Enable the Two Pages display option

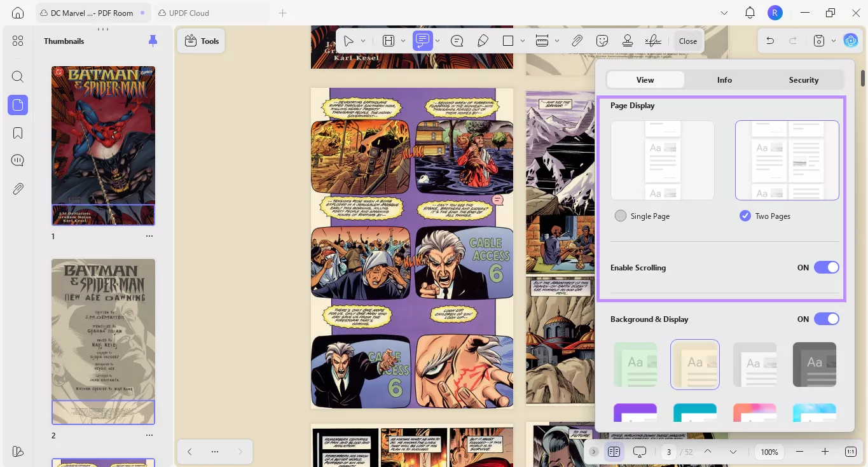coord(745,216)
